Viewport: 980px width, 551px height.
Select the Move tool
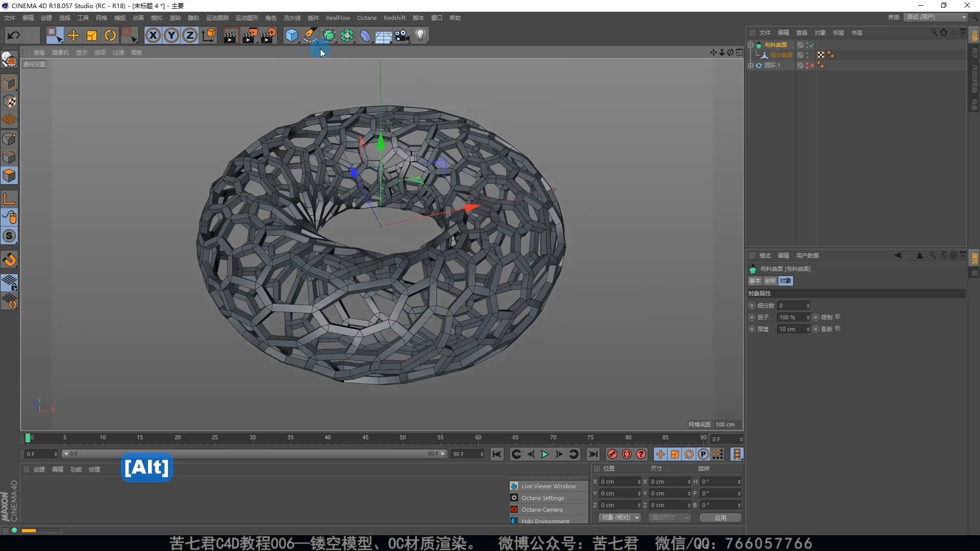(73, 35)
